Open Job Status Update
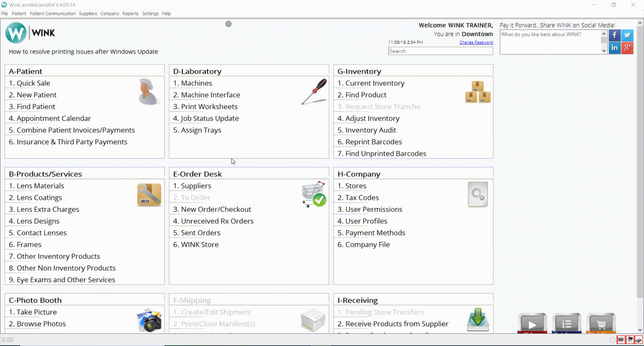Image resolution: width=644 pixels, height=346 pixels. [206, 118]
